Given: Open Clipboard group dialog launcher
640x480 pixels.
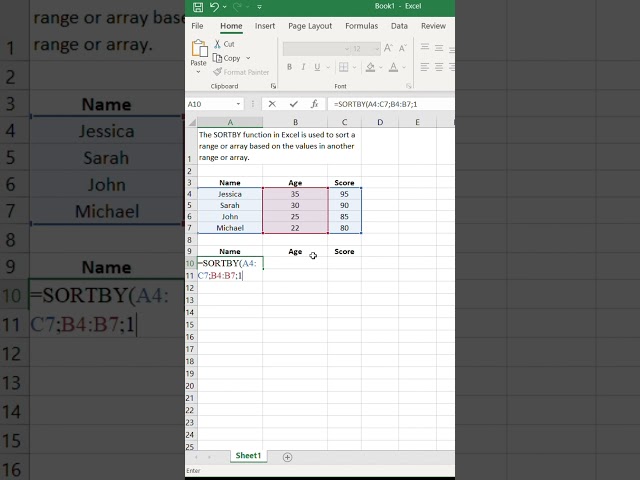Looking at the screenshot, I should (273, 86).
